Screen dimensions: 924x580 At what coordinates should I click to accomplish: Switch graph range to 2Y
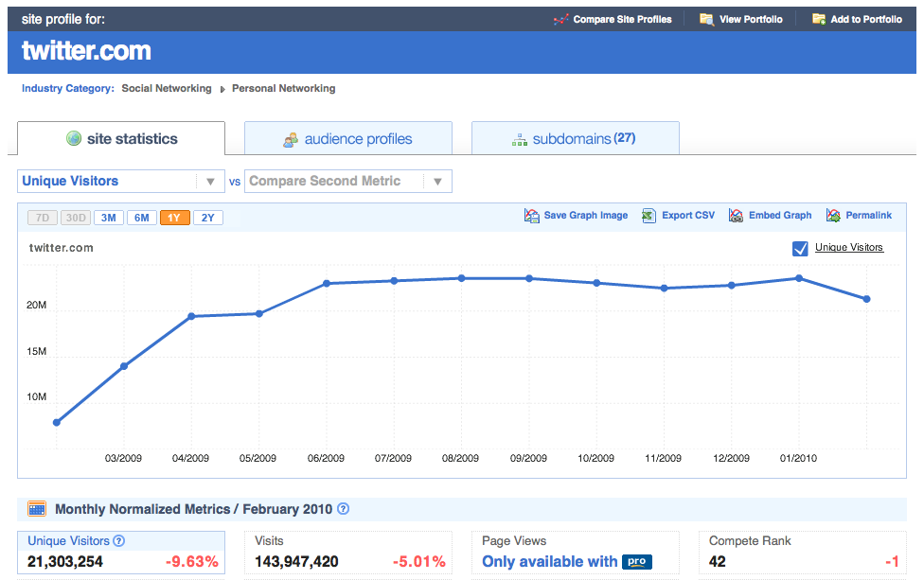point(208,218)
